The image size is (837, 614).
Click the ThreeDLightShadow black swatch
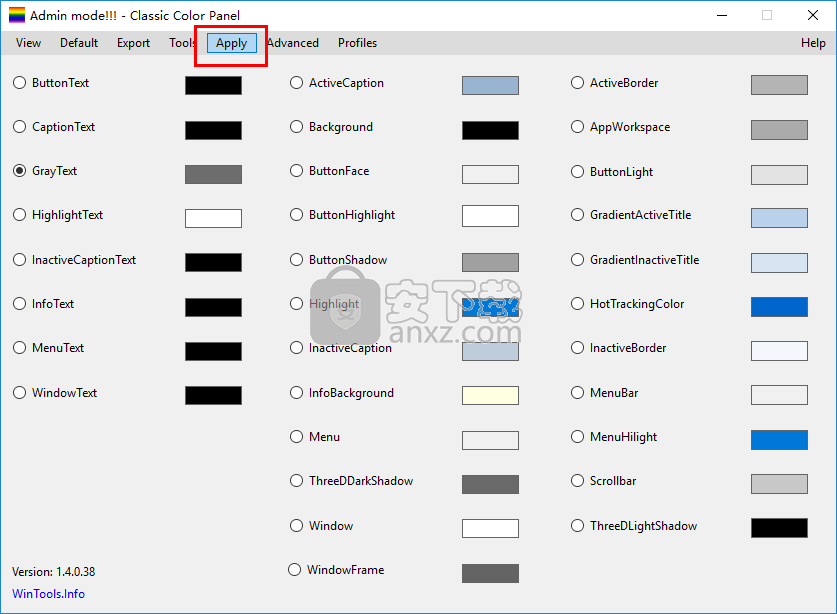[779, 528]
